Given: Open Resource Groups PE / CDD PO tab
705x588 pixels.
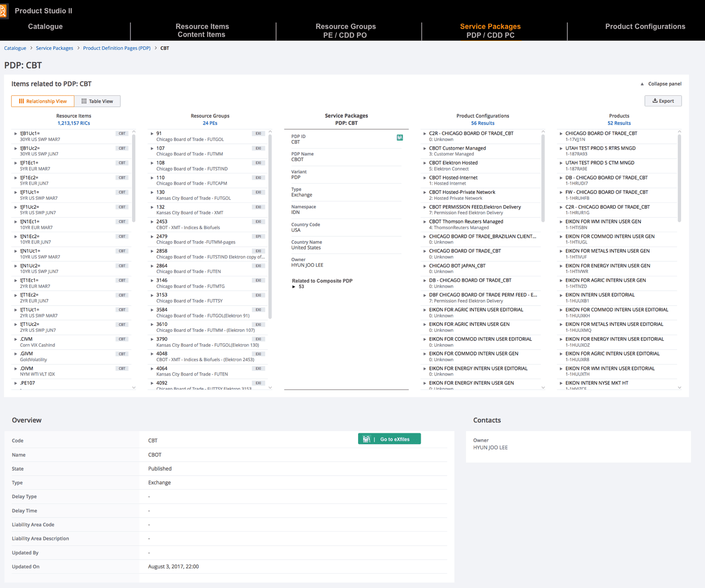Looking at the screenshot, I should 345,31.
